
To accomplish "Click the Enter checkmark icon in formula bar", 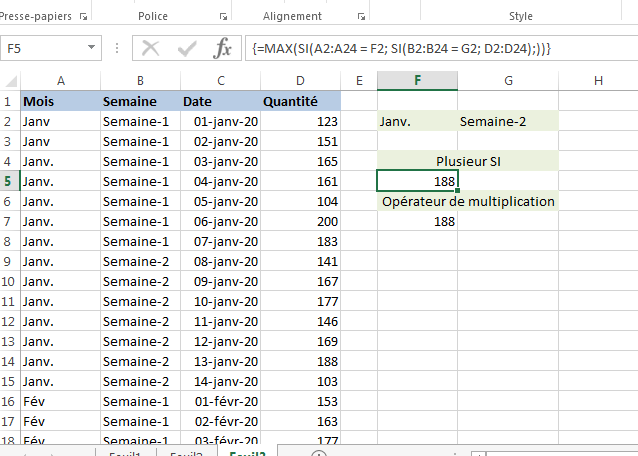I will point(187,48).
